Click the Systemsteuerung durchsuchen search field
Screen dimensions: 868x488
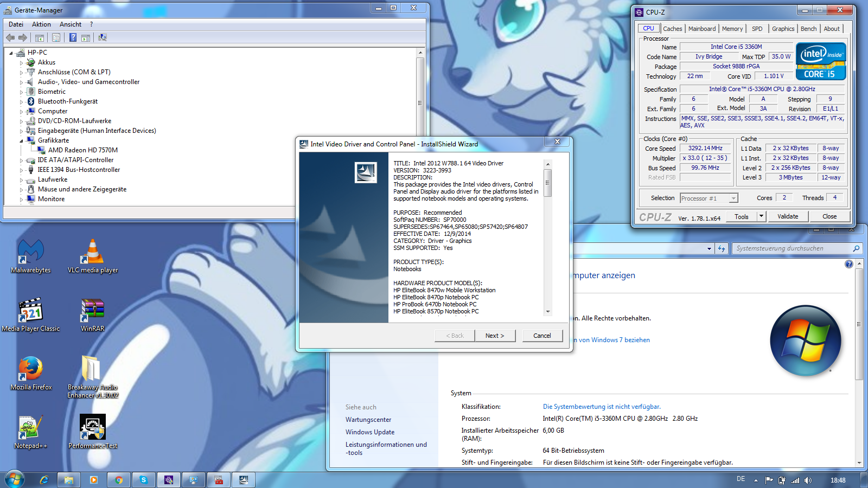(796, 248)
